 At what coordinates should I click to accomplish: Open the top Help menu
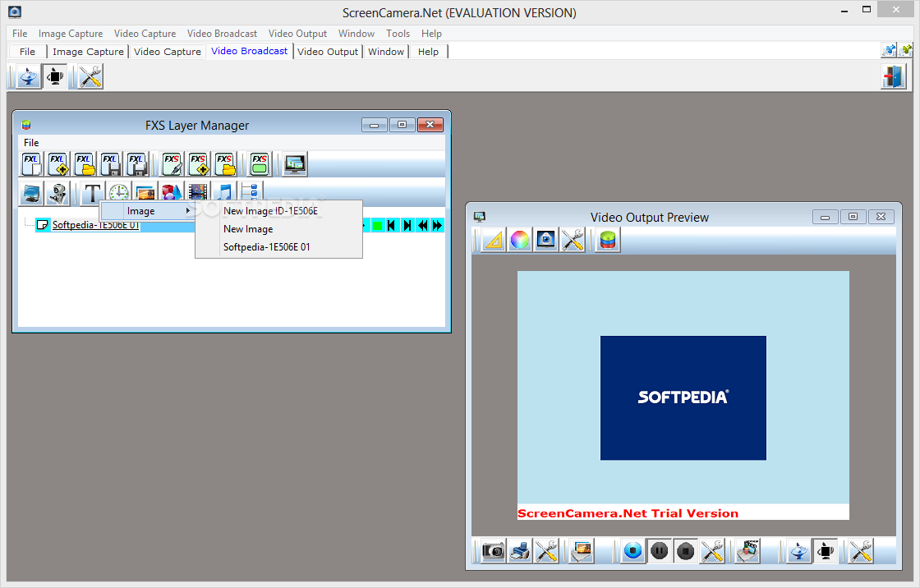(431, 34)
